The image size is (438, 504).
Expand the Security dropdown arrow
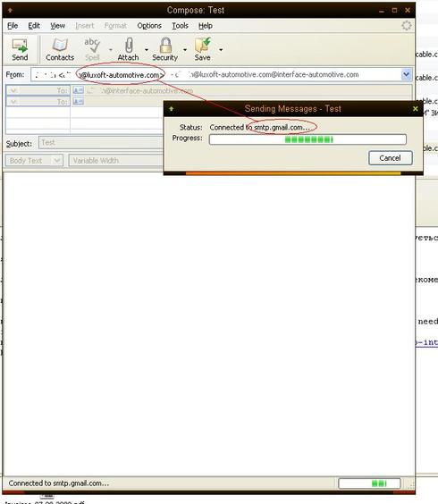coord(185,50)
